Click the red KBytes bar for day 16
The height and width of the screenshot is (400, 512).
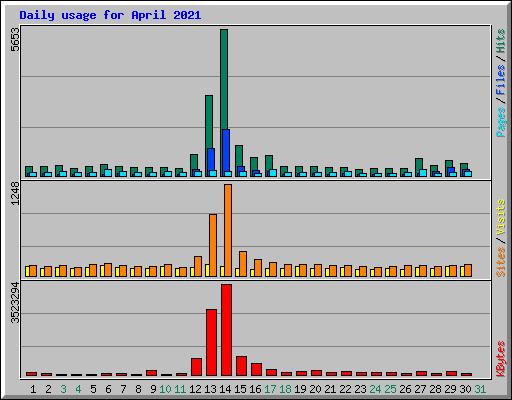(x=256, y=369)
